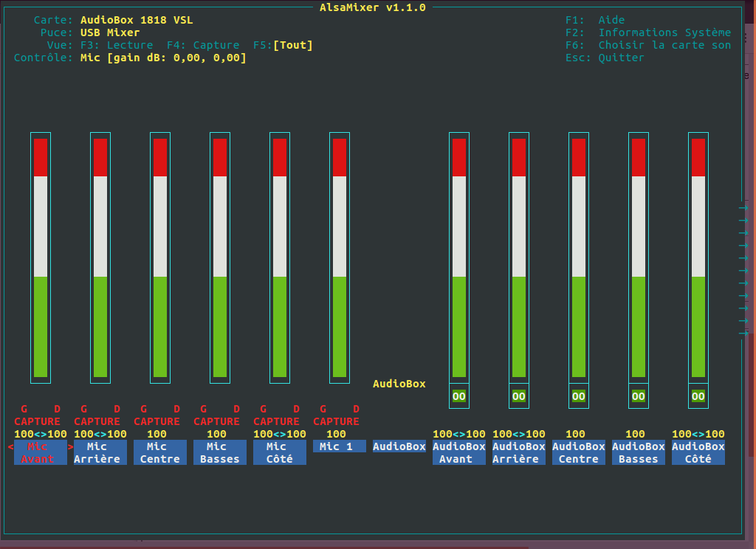Toggle CAPTURE flag for Mic Côté
Viewport: 756px width, 549px height.
pyautogui.click(x=276, y=421)
